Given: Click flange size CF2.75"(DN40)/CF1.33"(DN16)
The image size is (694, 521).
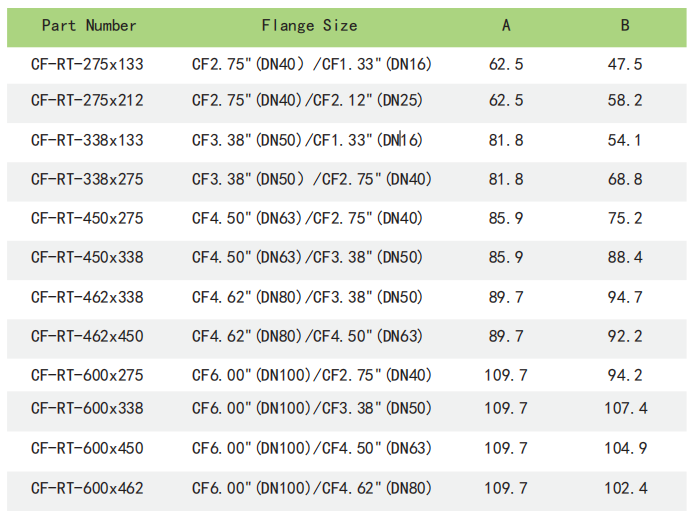Looking at the screenshot, I should click(x=311, y=64).
